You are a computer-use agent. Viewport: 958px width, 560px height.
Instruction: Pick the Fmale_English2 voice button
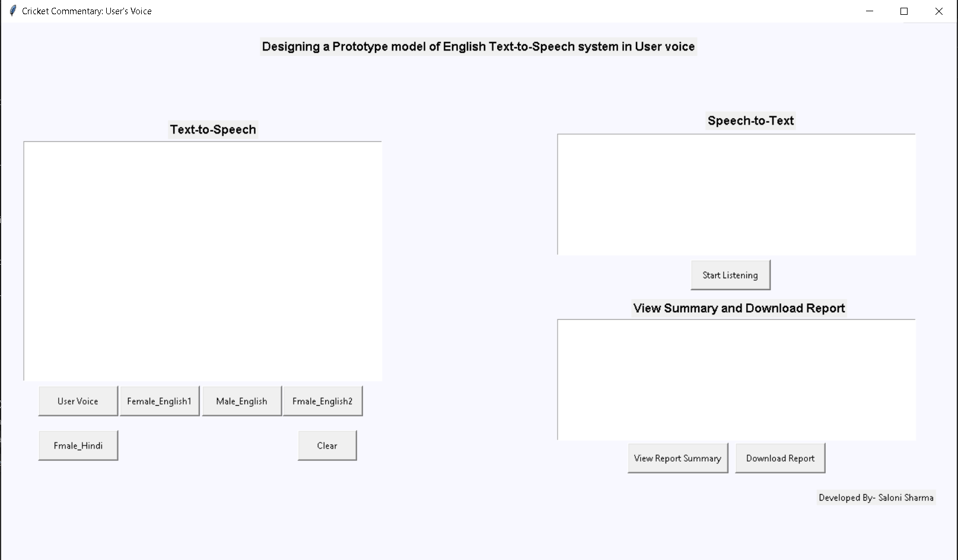tap(323, 401)
